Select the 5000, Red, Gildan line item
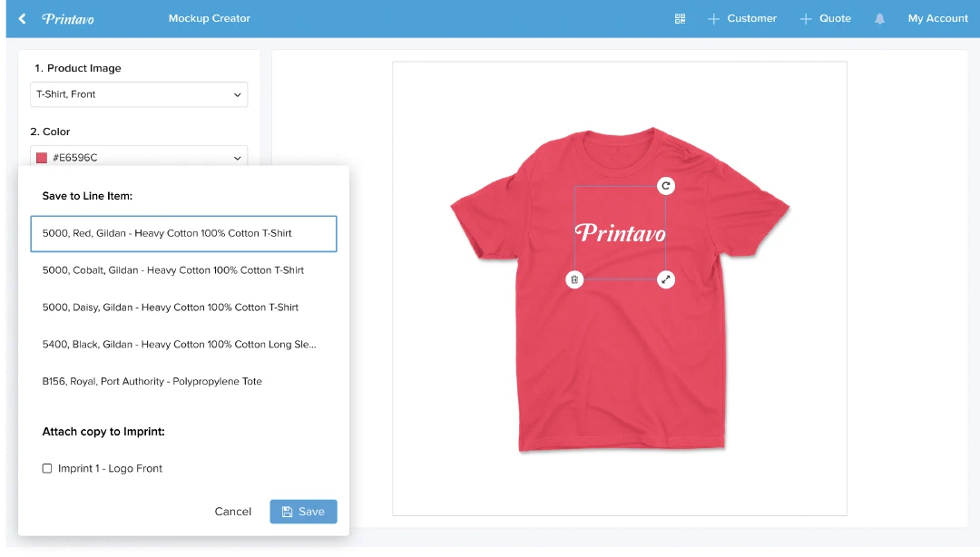The image size is (980, 557). point(183,234)
